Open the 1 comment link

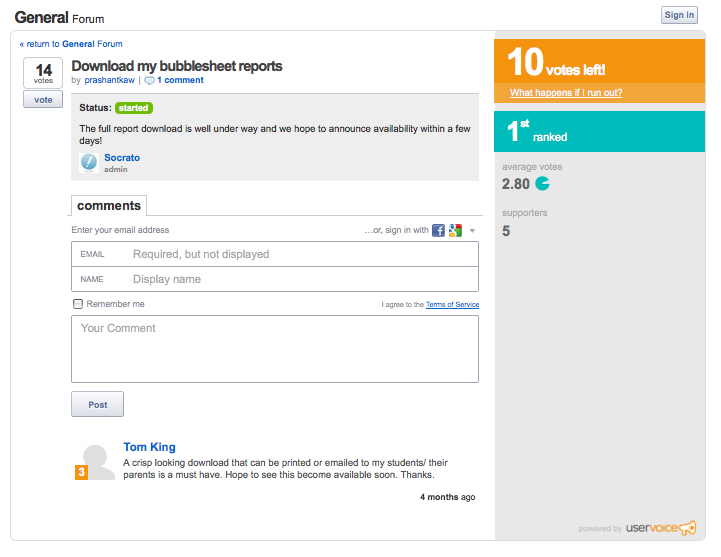180,80
